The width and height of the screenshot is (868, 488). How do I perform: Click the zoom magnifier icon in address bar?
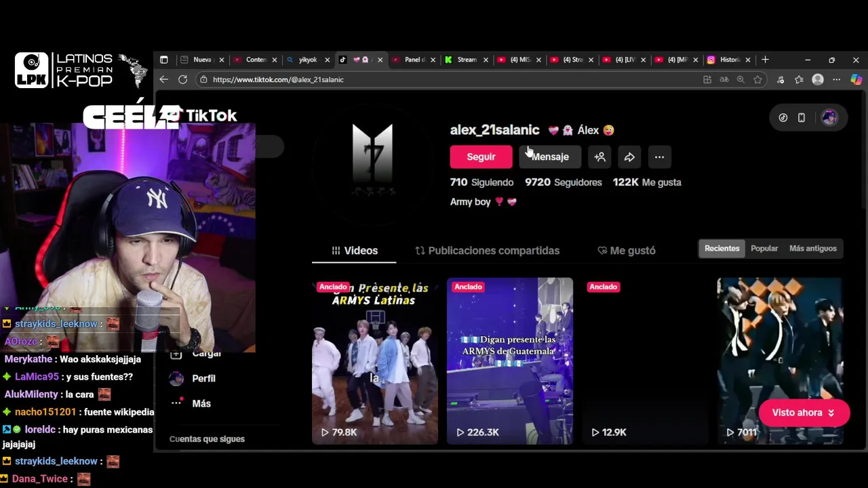coord(741,79)
